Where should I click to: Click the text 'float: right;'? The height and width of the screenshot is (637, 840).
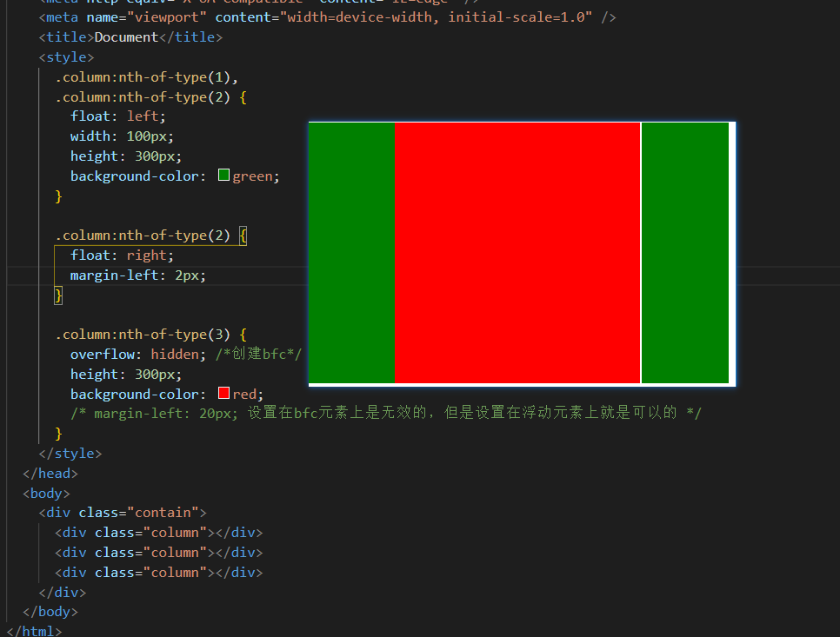(122, 255)
